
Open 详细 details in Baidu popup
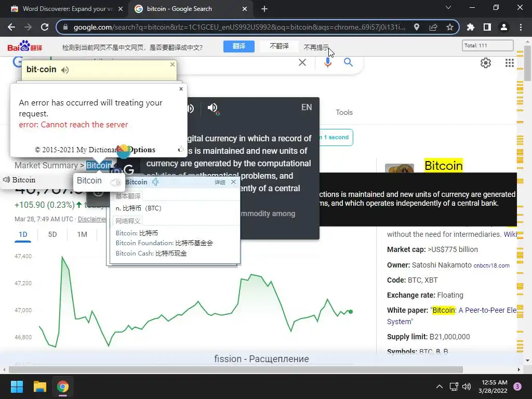220,182
